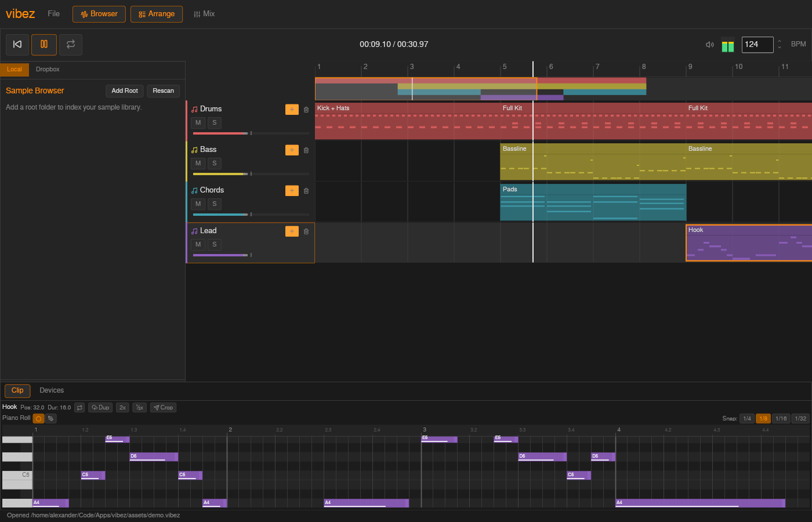This screenshot has height=522, width=812.
Task: Decrease BPM with the down stepper arrow
Action: click(780, 48)
